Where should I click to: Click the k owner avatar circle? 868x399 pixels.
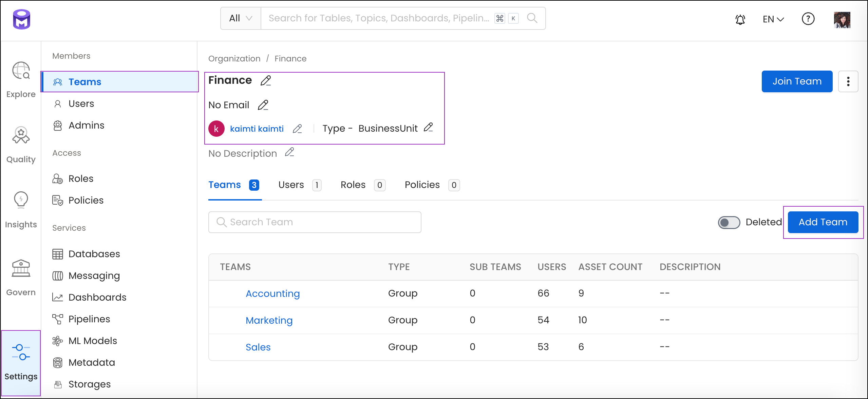pyautogui.click(x=216, y=129)
